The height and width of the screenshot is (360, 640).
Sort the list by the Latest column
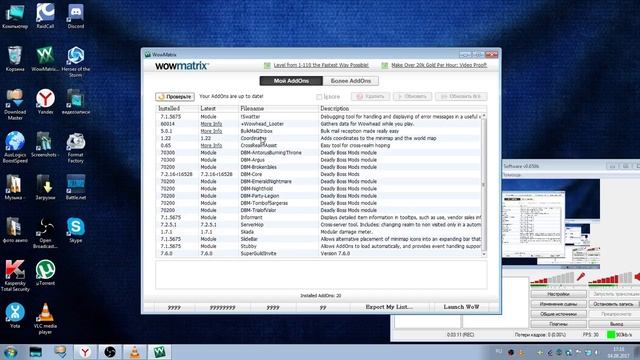[x=218, y=109]
